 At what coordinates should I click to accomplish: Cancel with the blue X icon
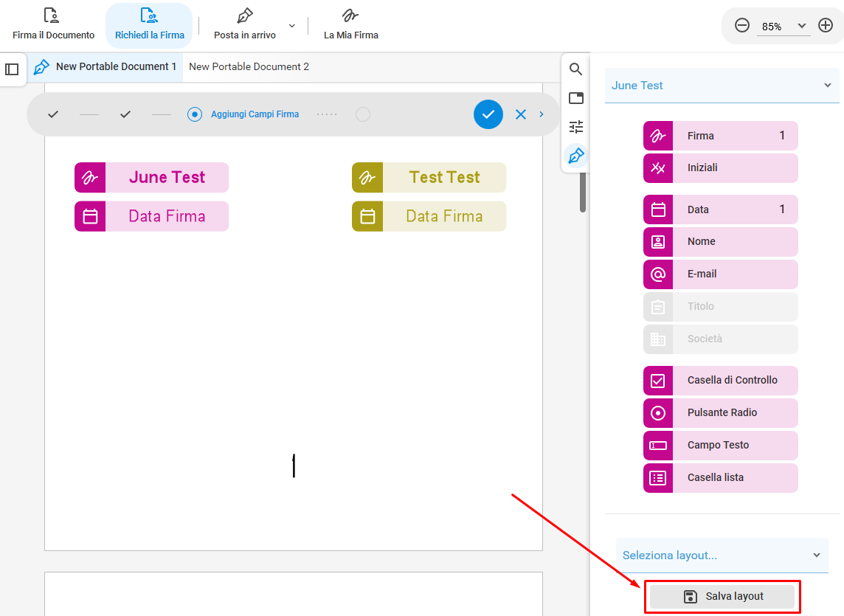pos(521,114)
